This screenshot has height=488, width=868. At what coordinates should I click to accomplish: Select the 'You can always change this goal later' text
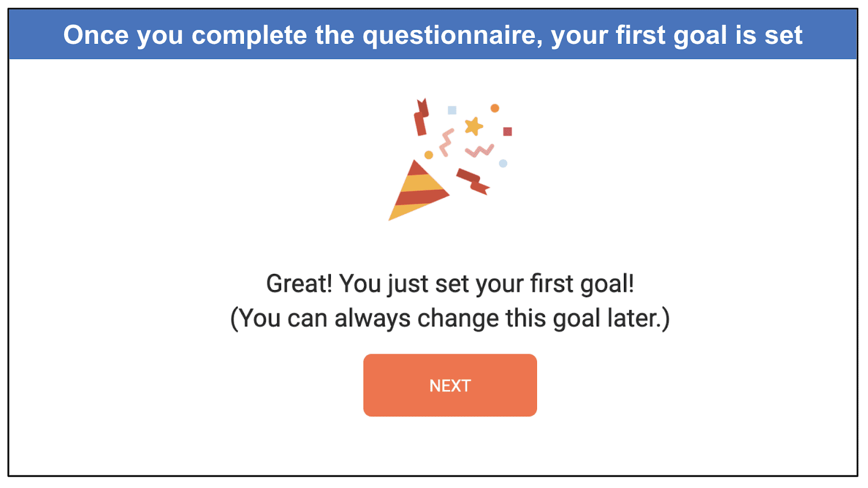[x=449, y=318]
